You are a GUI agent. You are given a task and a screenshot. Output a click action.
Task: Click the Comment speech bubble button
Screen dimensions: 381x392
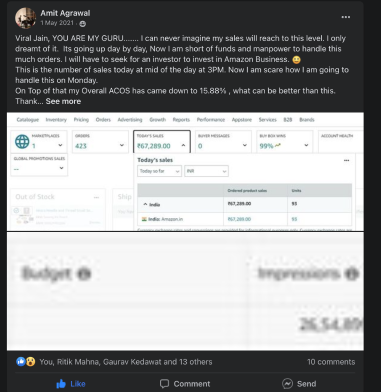(x=185, y=384)
